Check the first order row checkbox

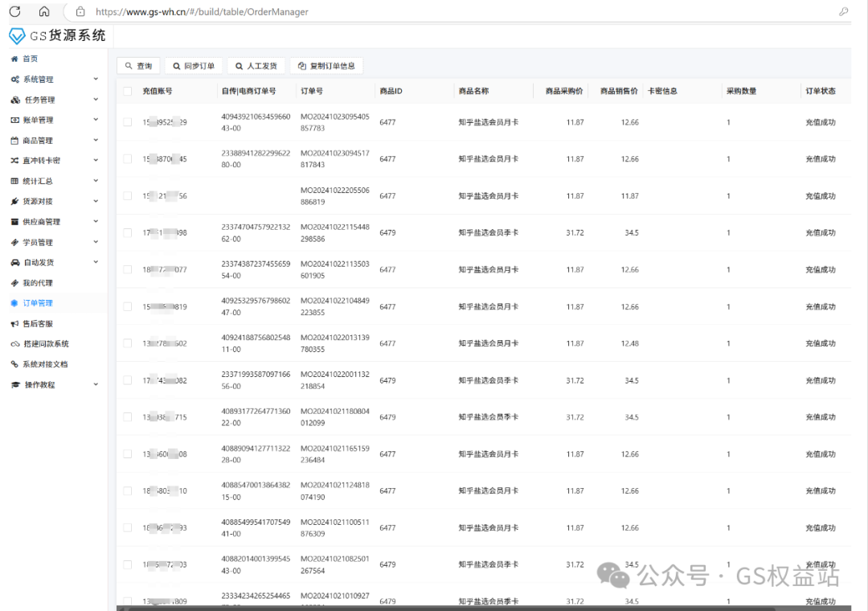128,122
